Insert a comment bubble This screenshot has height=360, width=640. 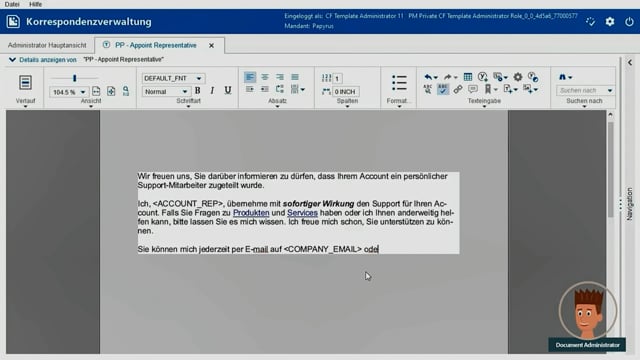tap(473, 89)
